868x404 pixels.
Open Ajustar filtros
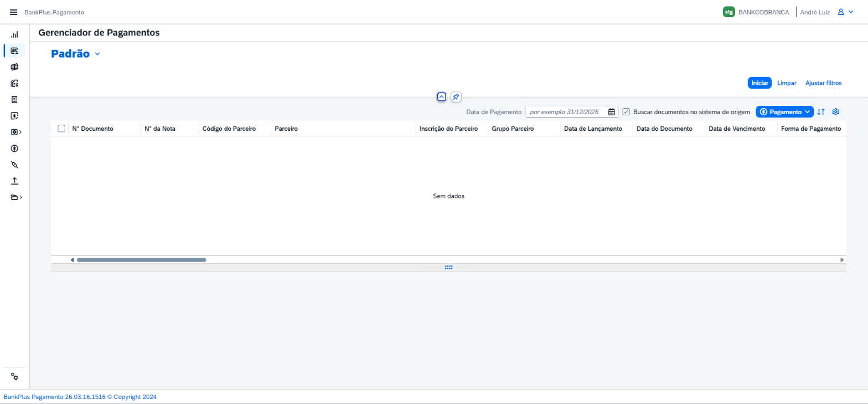coord(823,83)
